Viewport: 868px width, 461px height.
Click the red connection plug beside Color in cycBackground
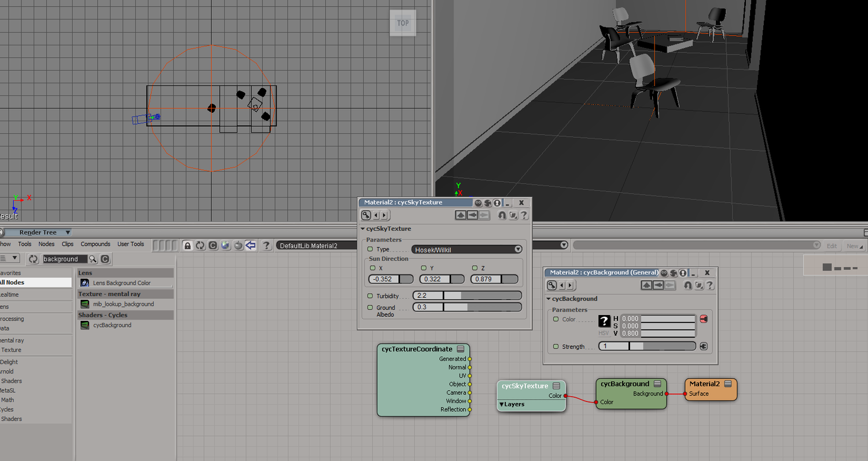click(x=704, y=319)
